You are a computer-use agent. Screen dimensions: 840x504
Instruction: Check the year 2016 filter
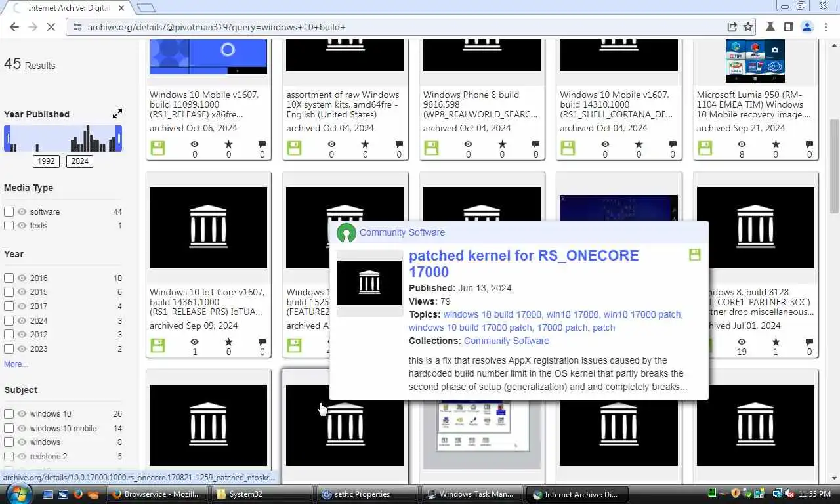click(9, 278)
